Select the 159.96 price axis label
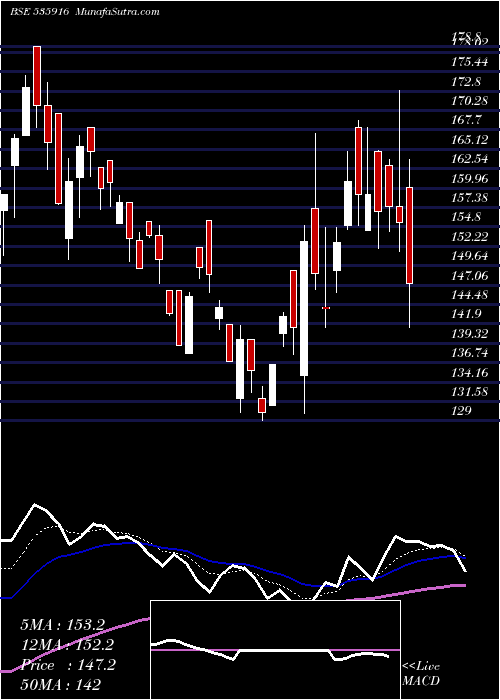Image resolution: width=500 pixels, height=700 pixels. (469, 179)
